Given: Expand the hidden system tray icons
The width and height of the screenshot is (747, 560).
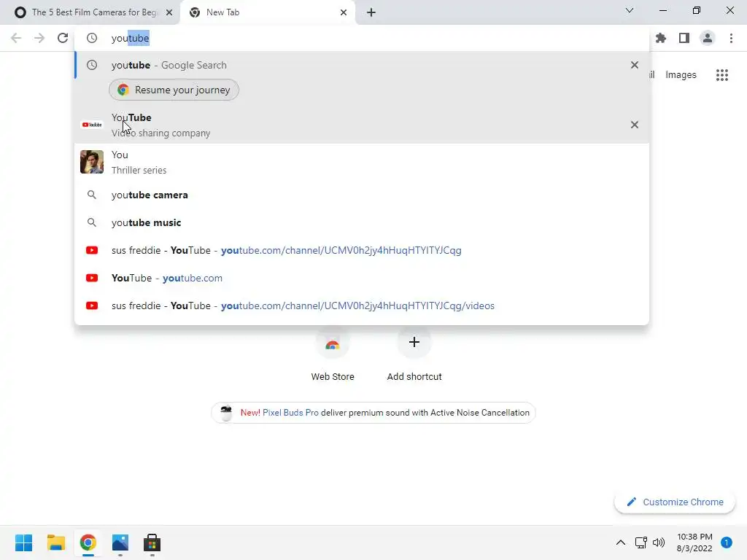Looking at the screenshot, I should (621, 542).
